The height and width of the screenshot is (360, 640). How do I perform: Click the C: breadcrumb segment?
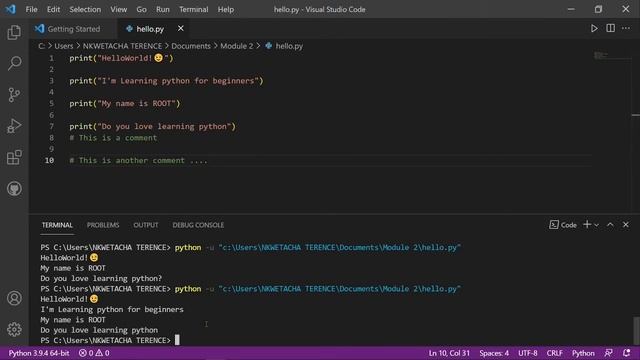tap(42, 46)
